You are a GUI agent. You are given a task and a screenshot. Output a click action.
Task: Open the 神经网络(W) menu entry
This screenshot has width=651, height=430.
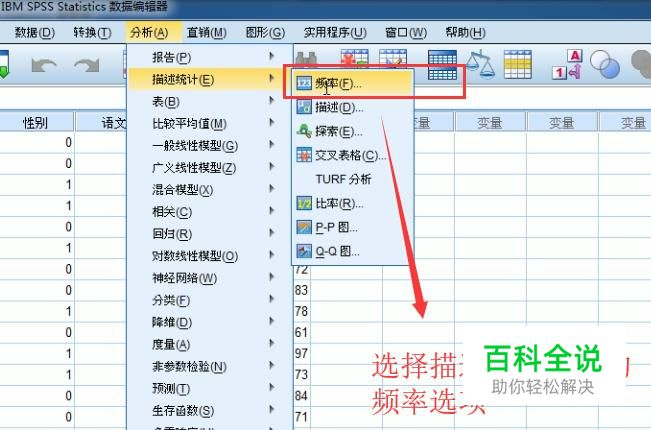pyautogui.click(x=209, y=278)
